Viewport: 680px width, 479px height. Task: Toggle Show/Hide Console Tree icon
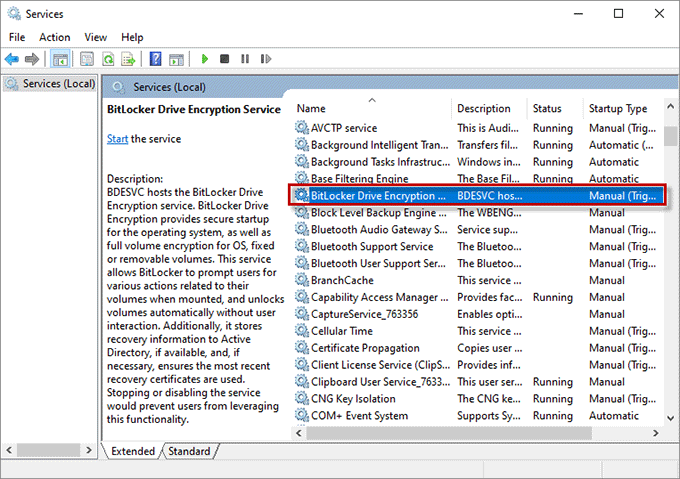[60, 59]
